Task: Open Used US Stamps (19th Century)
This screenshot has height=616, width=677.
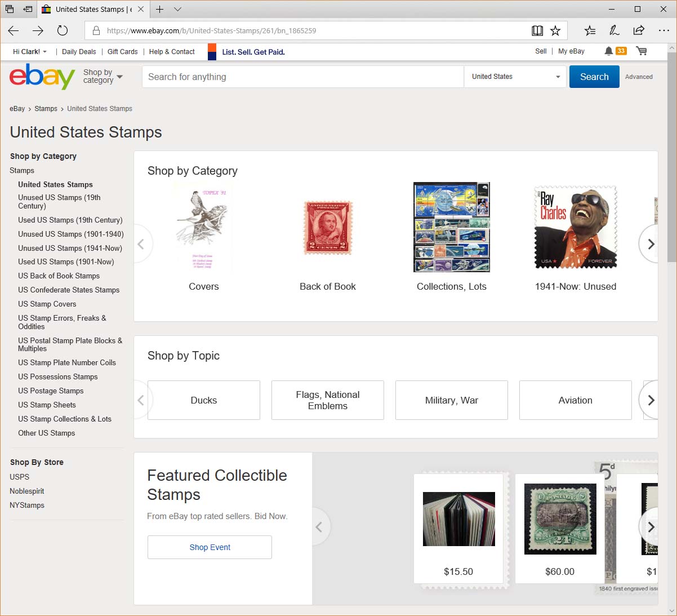Action: pos(70,220)
